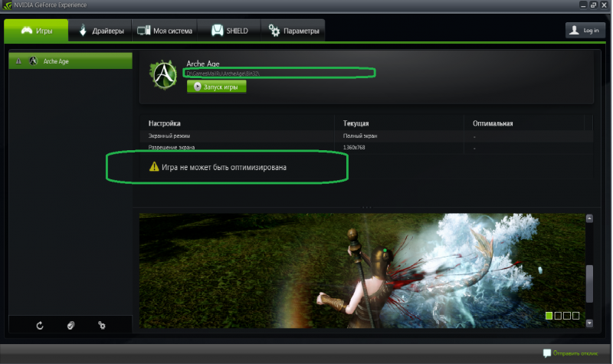Click the user silhouette icon on the Log in button
This screenshot has width=613, height=364.
pyautogui.click(x=574, y=30)
